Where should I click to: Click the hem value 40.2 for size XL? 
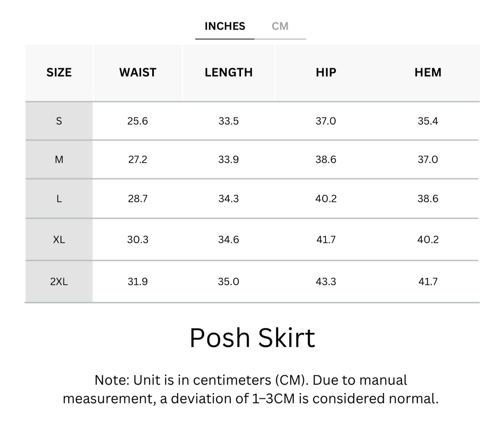click(428, 240)
